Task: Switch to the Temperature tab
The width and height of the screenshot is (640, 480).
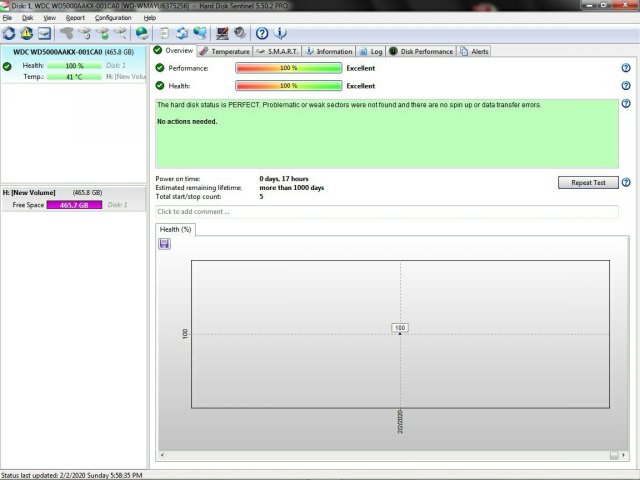Action: 224,51
